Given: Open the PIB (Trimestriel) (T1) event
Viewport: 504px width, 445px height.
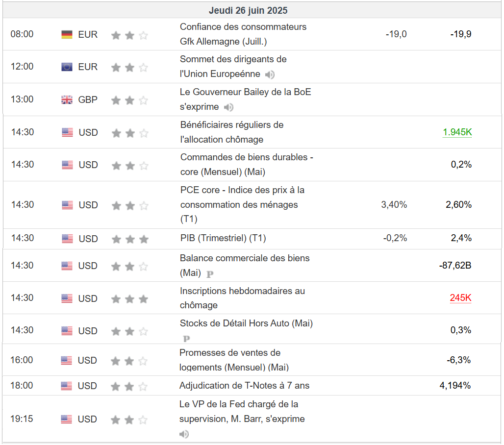Looking at the screenshot, I should coord(223,238).
